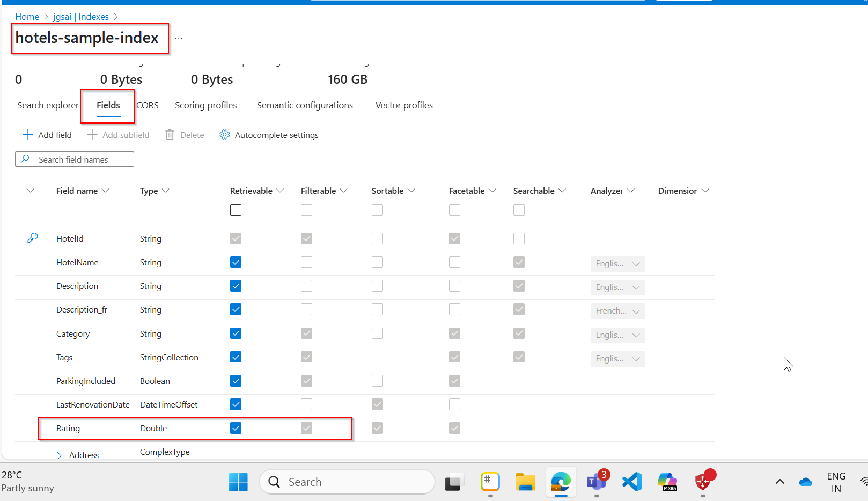Open Visual Studio Code from taskbar
The image size is (868, 501).
(632, 482)
